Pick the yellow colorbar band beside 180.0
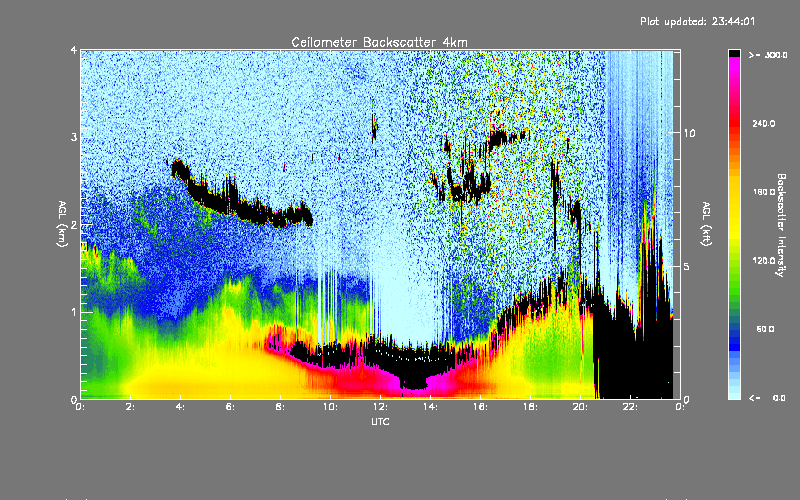This screenshot has height=500, width=800. [x=734, y=194]
